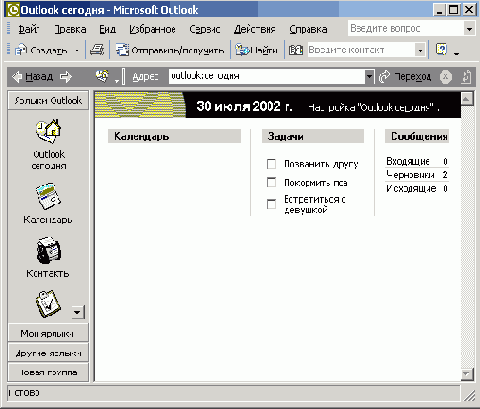480x409 pixels.
Task: Open the Календарь shortcut in sidebar
Action: click(48, 196)
